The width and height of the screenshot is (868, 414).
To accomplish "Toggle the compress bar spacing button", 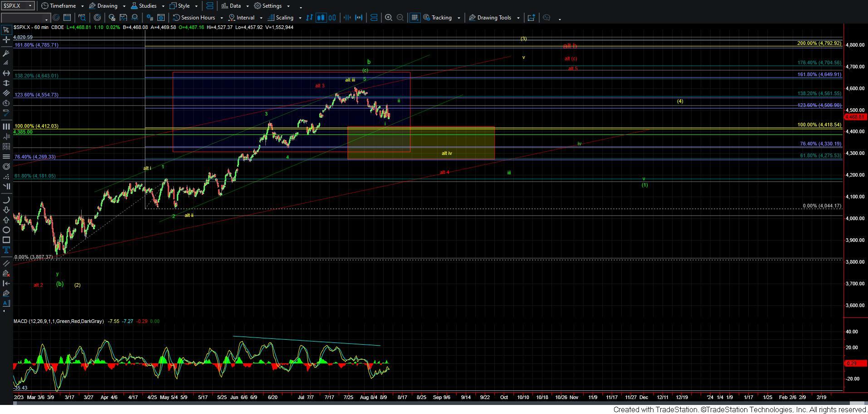I will click(x=347, y=18).
